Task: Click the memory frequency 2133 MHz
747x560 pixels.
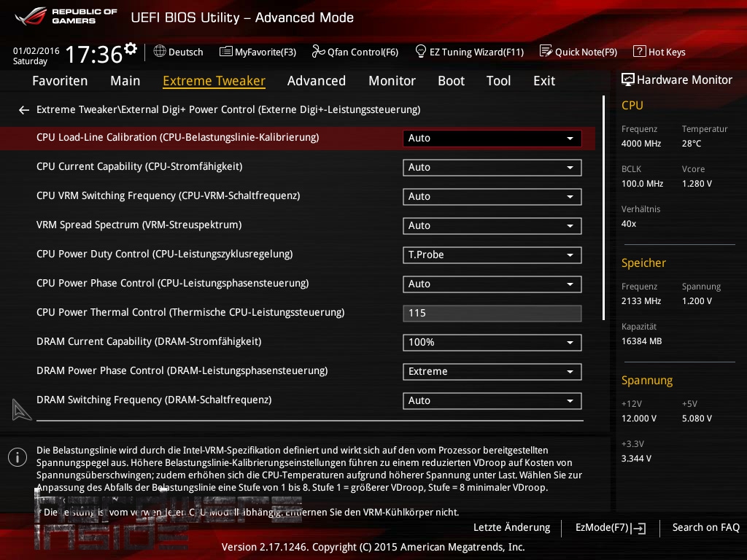Action: point(641,301)
